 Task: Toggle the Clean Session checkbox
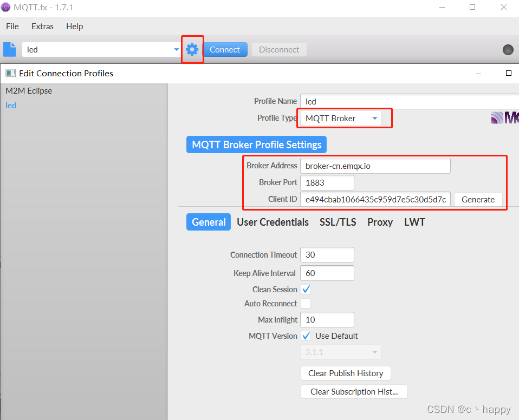click(306, 290)
